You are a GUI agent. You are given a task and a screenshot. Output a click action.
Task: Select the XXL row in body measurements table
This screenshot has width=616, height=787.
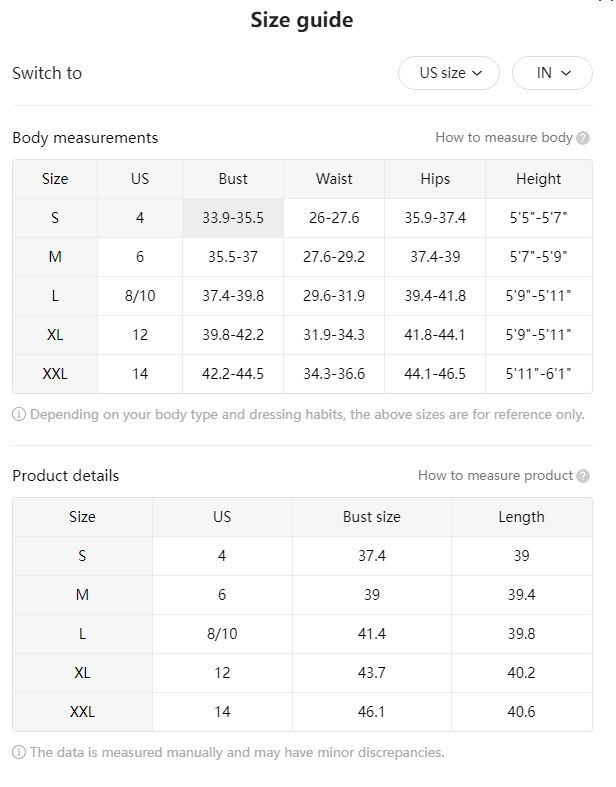[x=302, y=374]
